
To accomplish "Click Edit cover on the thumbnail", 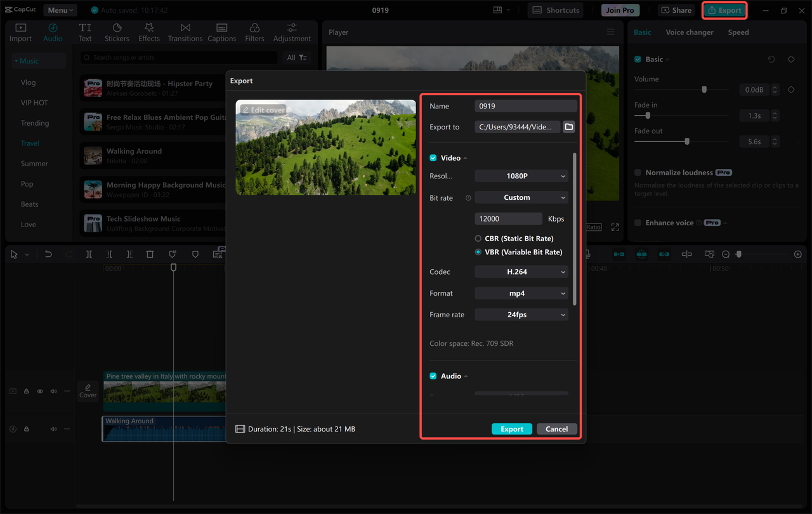I will click(x=263, y=110).
